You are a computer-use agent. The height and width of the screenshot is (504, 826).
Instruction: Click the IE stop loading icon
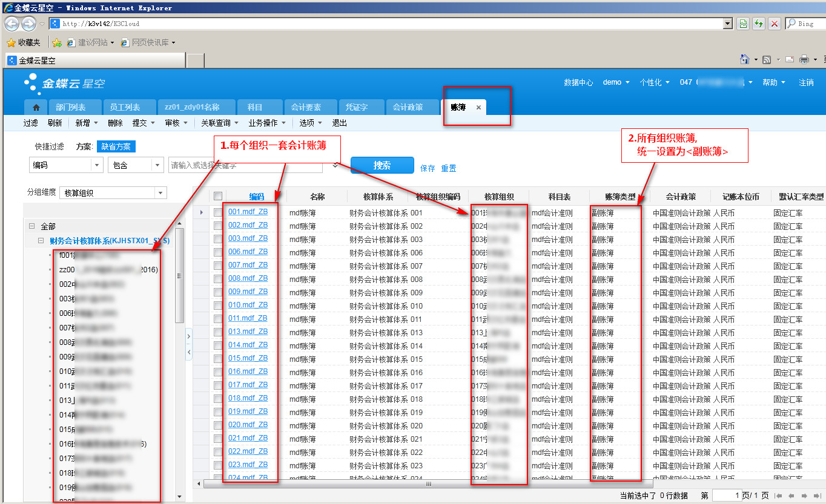(774, 24)
